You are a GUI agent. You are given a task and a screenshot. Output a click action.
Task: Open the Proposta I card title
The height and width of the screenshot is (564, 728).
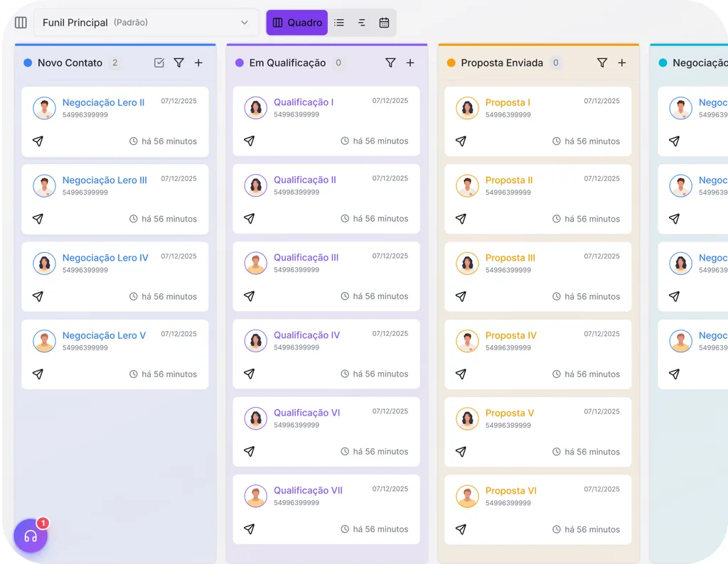pos(508,102)
